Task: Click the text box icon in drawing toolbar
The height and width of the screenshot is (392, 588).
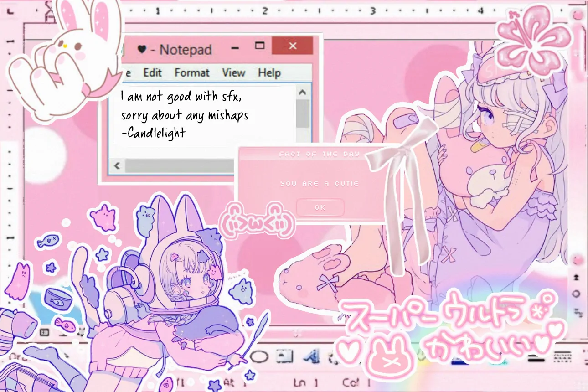Action: pos(285,357)
